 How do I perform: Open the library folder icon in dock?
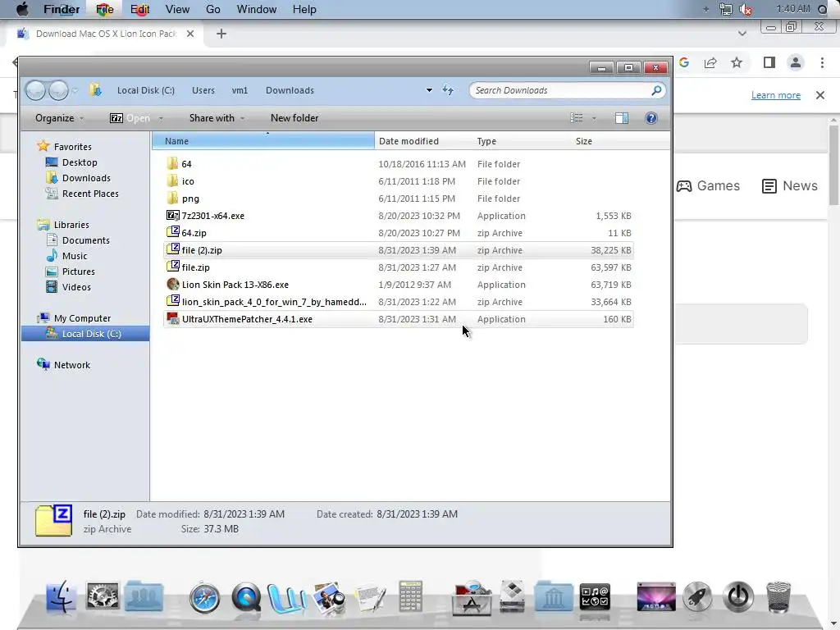click(554, 596)
